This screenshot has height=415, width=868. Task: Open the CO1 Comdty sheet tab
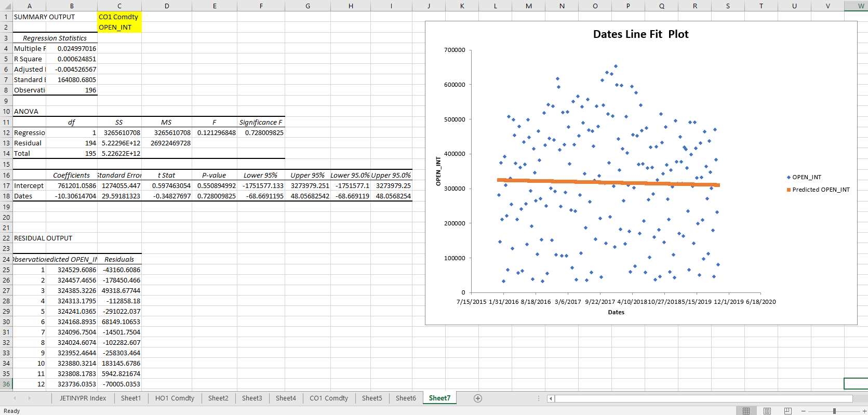tap(329, 398)
